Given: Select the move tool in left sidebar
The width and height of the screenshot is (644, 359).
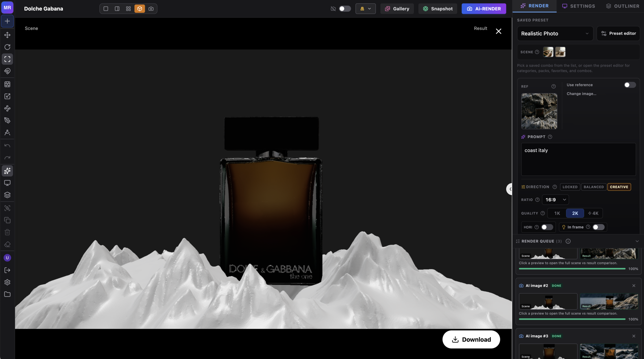Looking at the screenshot, I should coord(7,35).
